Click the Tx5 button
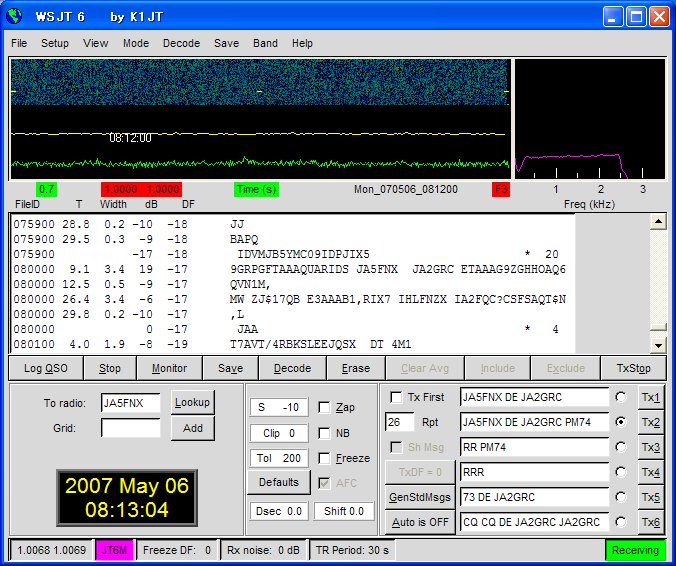 tap(651, 497)
